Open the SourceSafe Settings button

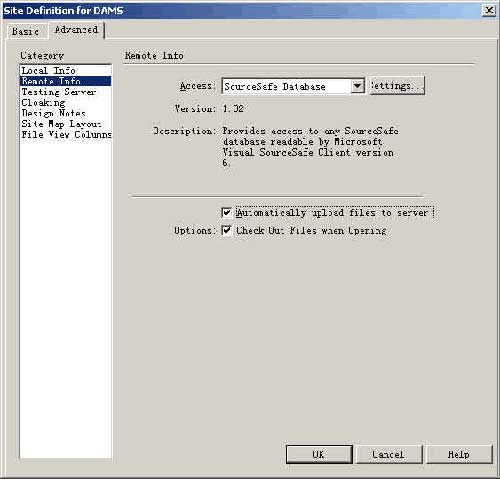click(396, 86)
